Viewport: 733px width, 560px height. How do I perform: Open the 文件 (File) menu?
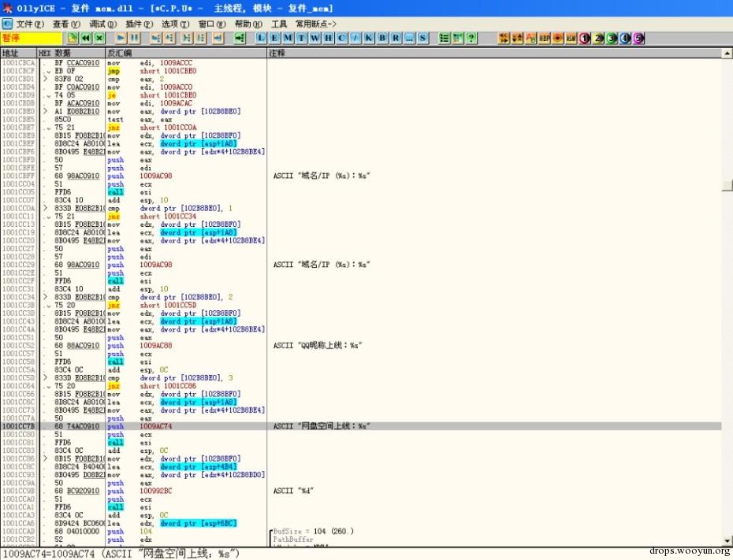click(x=30, y=24)
